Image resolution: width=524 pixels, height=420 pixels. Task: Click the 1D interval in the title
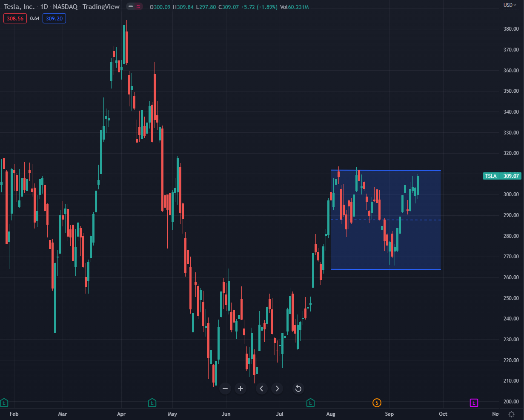pyautogui.click(x=44, y=7)
